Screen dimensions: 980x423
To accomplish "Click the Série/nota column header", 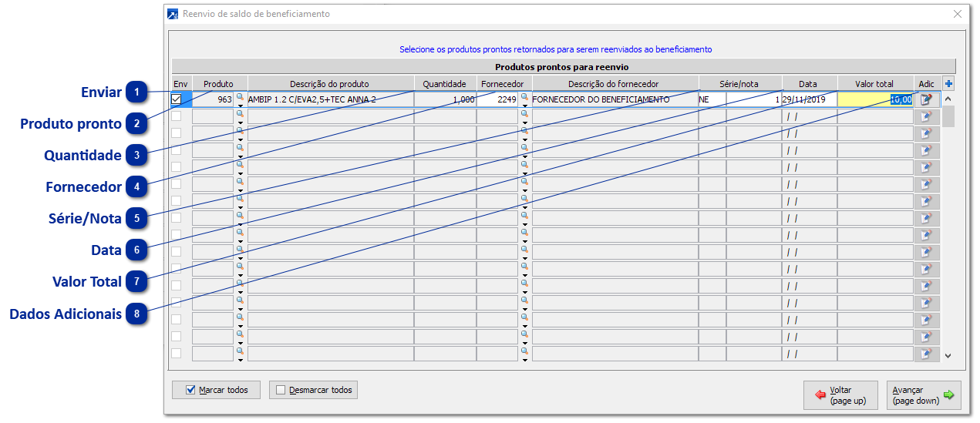I will point(740,83).
